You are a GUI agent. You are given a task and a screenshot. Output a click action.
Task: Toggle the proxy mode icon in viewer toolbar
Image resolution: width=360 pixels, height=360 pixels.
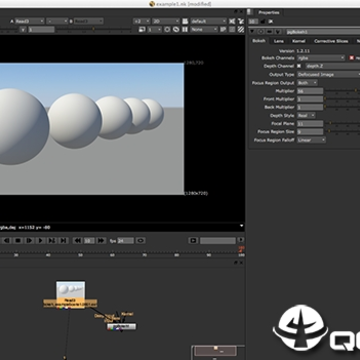tap(142, 30)
